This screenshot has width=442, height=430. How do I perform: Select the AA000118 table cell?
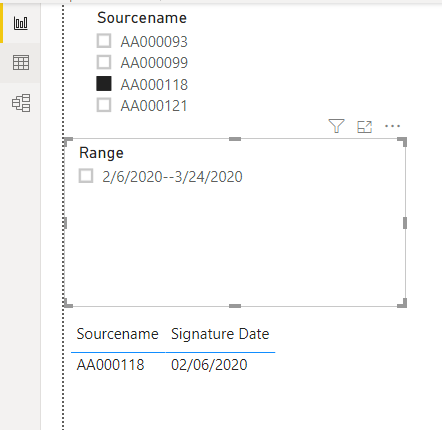[x=110, y=365]
